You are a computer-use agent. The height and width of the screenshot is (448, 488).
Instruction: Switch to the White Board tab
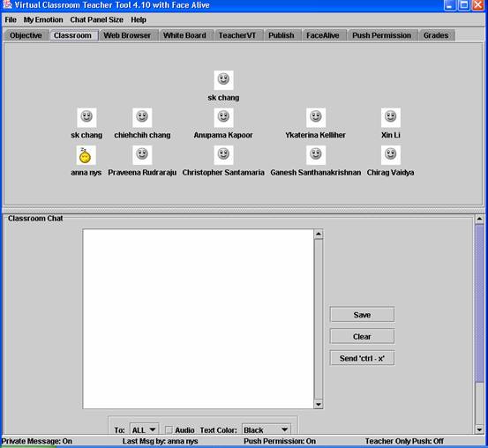184,35
